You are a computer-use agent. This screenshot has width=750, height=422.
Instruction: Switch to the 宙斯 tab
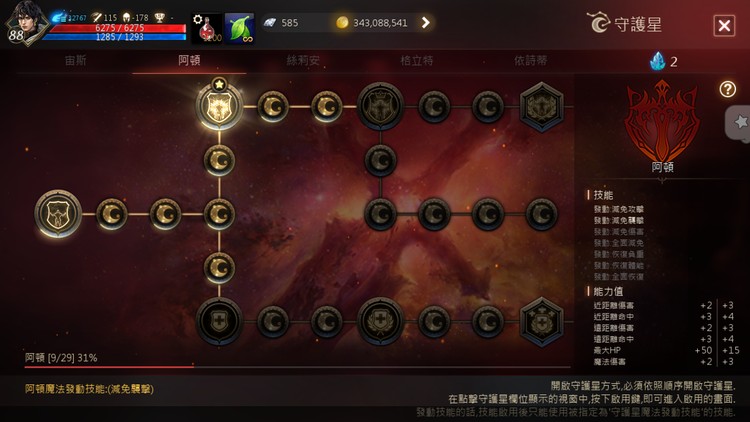point(76,61)
